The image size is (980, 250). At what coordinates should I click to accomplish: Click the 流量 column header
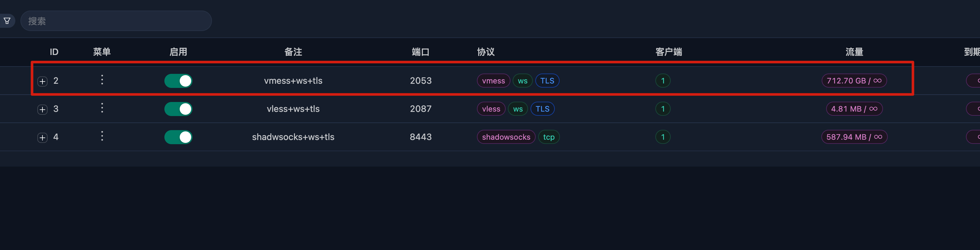click(854, 52)
